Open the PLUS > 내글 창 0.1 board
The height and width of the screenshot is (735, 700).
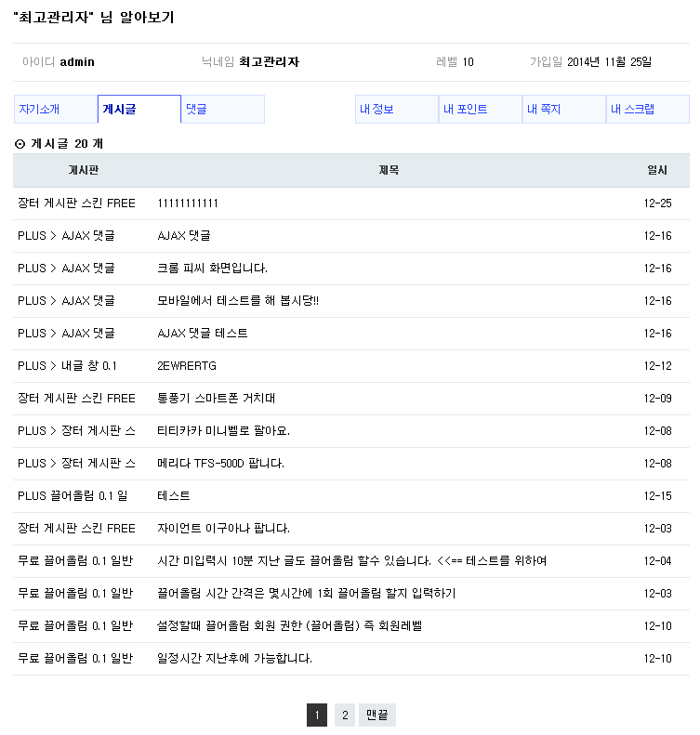pyautogui.click(x=67, y=366)
